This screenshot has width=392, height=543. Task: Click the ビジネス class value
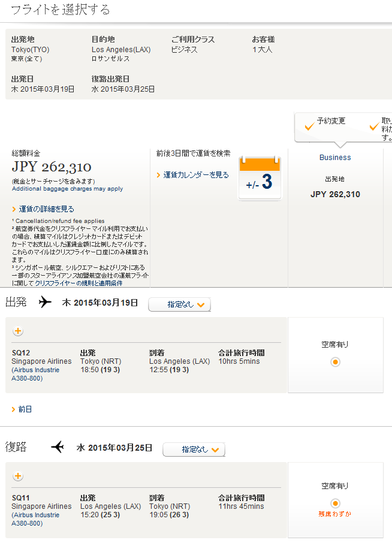(185, 50)
